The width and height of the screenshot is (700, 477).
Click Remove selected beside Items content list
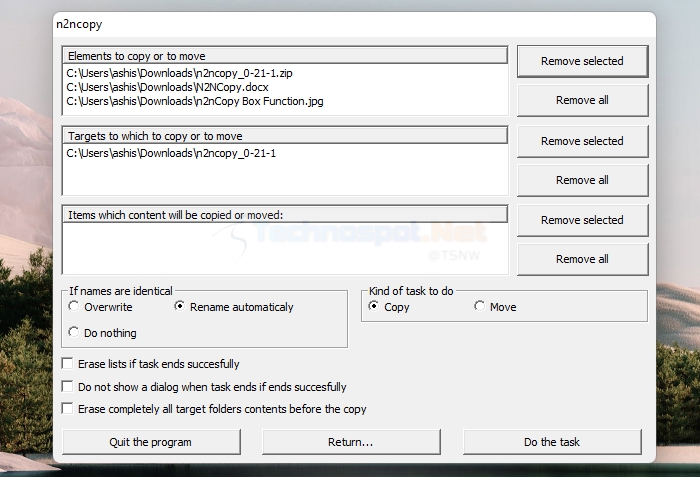tap(582, 220)
